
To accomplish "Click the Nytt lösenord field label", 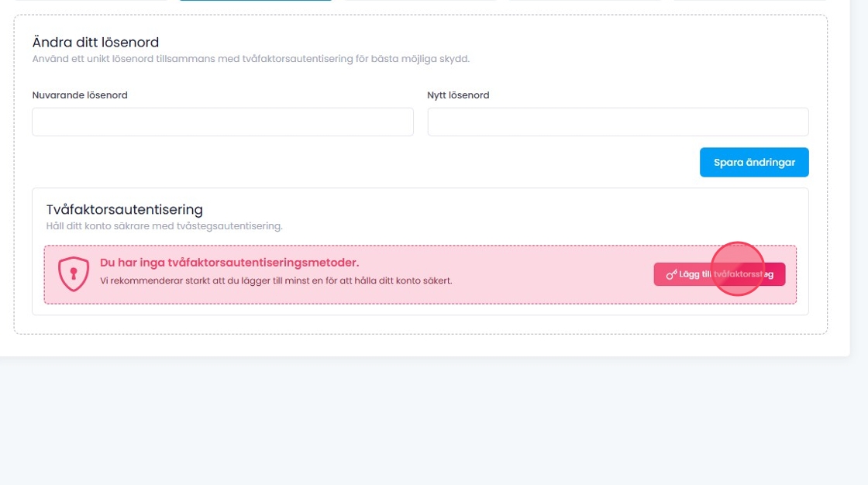I will pyautogui.click(x=458, y=95).
